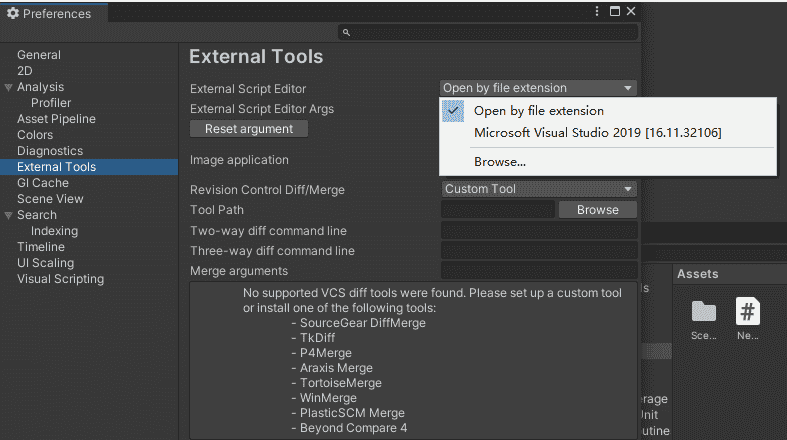Collapse the Analysis tree section
787x440 pixels.
coord(9,87)
